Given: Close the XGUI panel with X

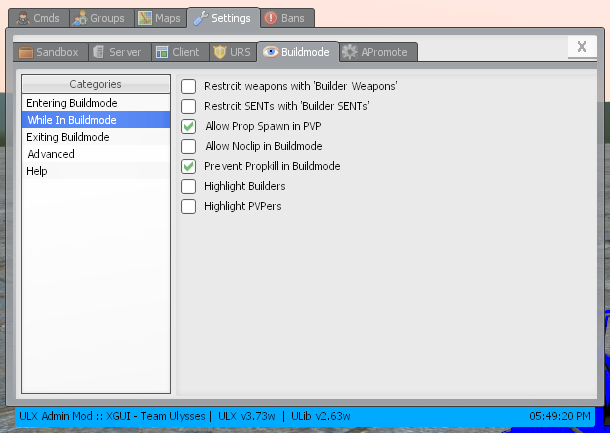Looking at the screenshot, I should coord(582,47).
